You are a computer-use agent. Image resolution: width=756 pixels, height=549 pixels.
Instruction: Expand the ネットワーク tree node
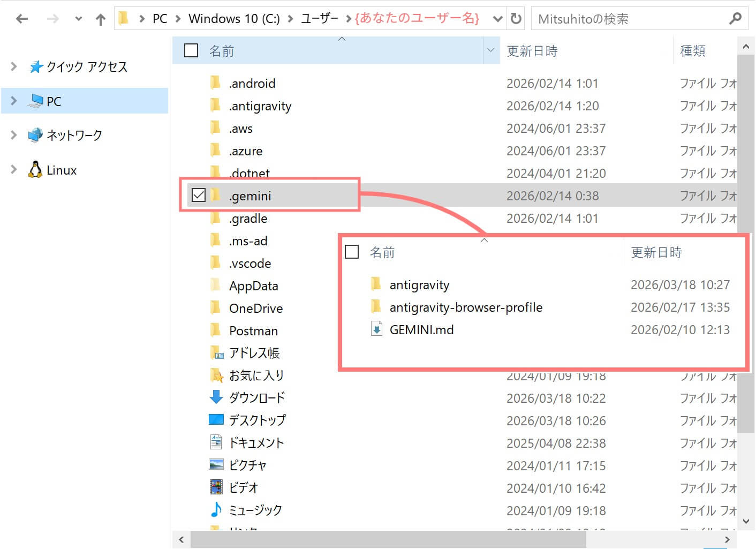pyautogui.click(x=14, y=135)
